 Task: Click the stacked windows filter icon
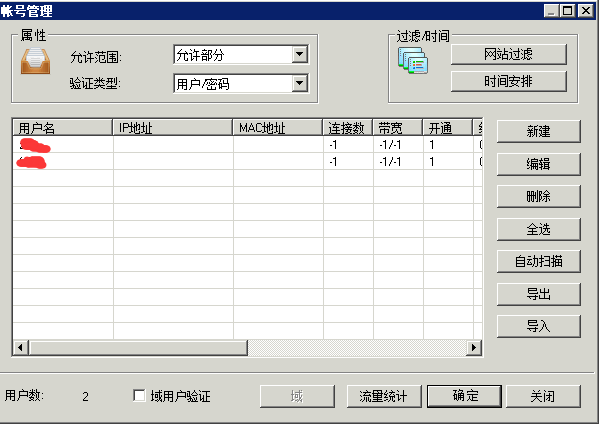(413, 60)
